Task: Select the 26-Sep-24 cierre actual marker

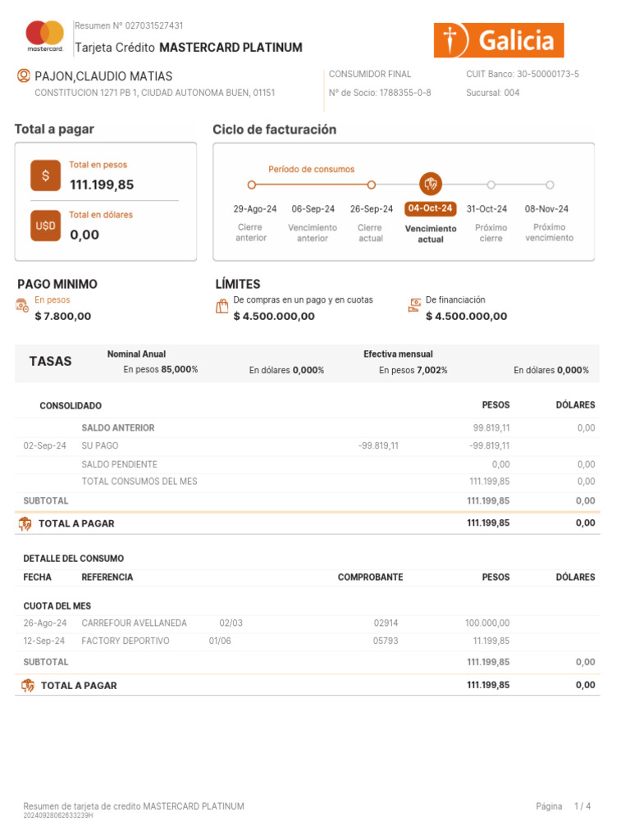Action: tap(372, 185)
